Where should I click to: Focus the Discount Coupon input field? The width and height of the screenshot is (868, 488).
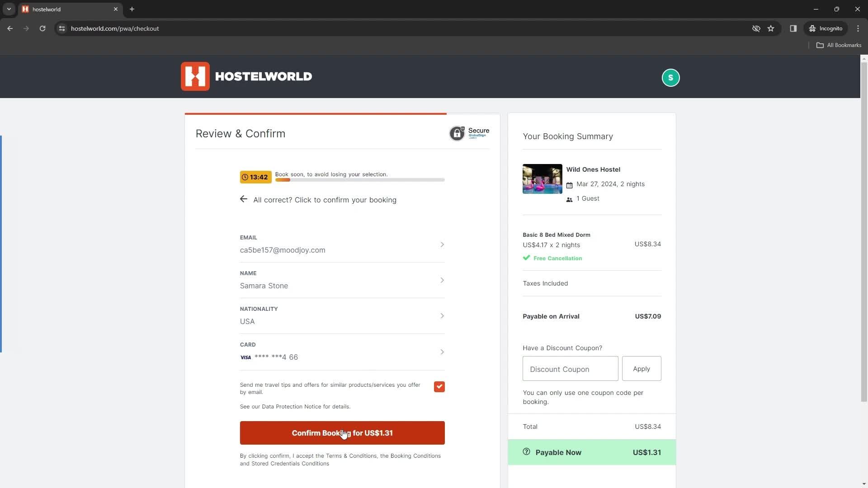tap(570, 369)
